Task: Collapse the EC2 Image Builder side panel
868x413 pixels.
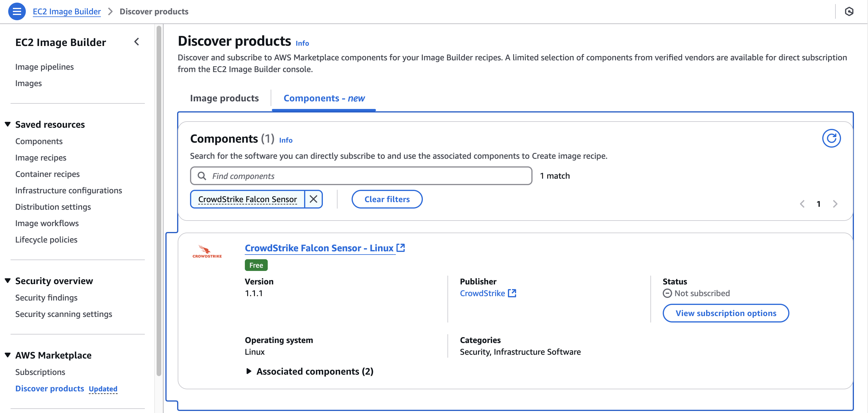Action: pyautogui.click(x=136, y=42)
